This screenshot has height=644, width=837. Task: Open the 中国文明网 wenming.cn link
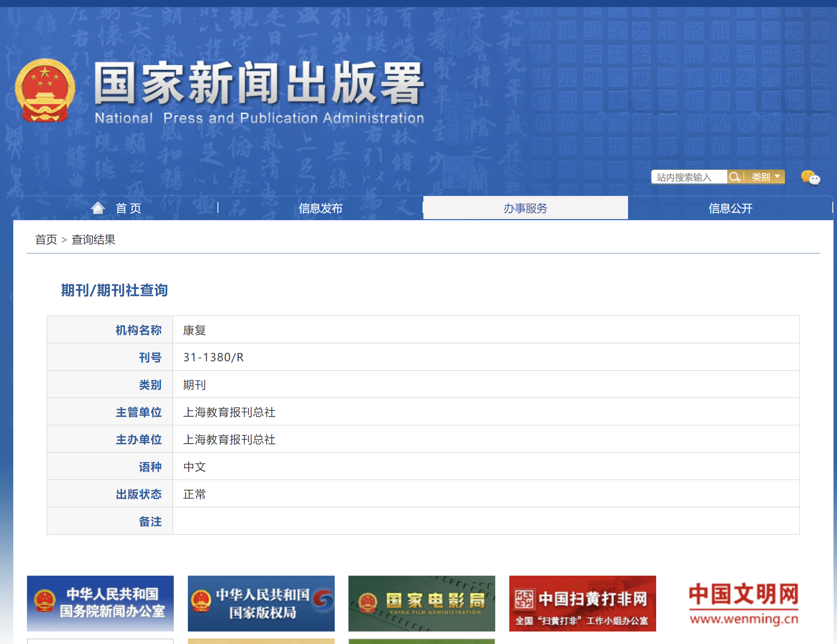click(744, 603)
